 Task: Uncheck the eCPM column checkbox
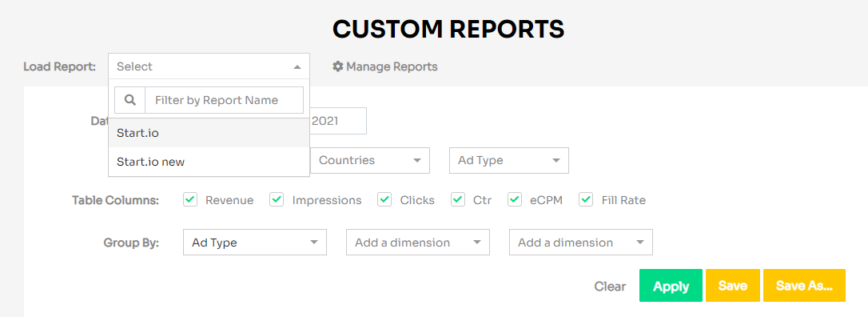coord(515,199)
